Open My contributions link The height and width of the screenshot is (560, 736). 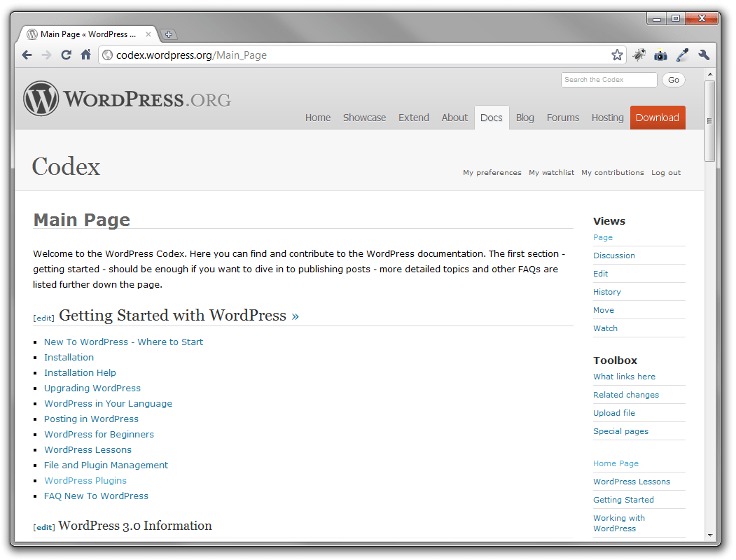[x=613, y=173]
